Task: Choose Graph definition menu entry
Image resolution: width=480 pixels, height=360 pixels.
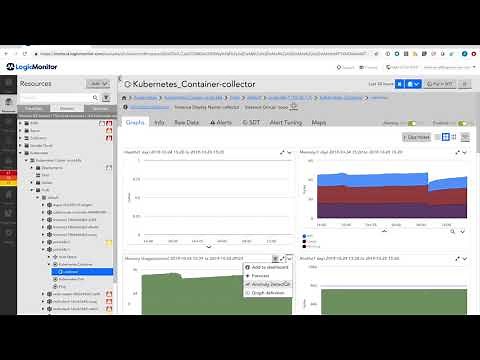Action: (268, 293)
